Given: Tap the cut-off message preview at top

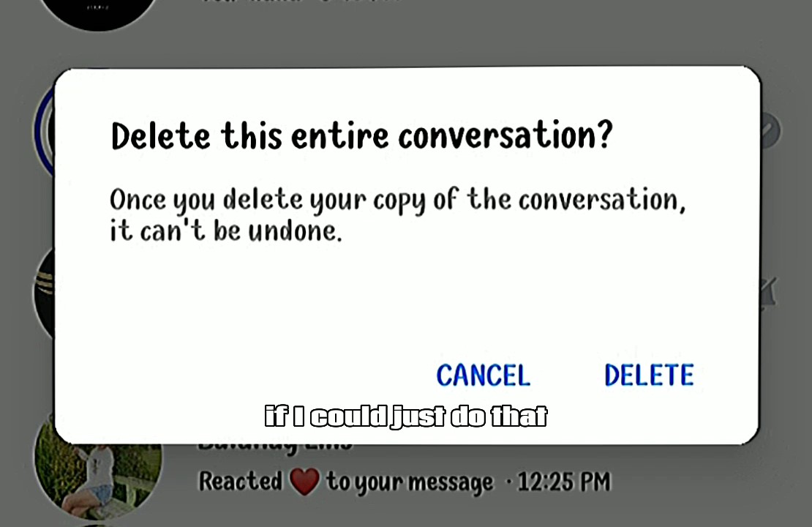Looking at the screenshot, I should [301, 2].
